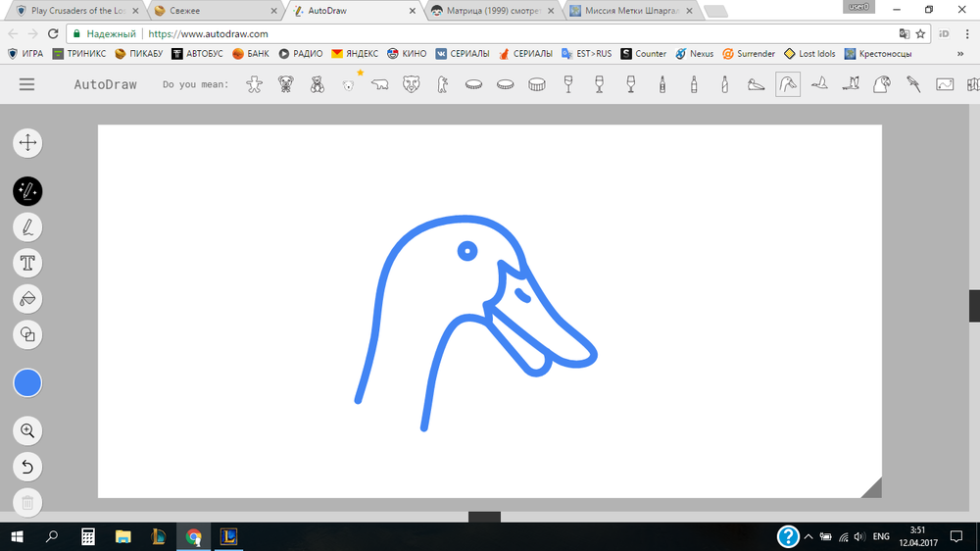The image size is (980, 551).
Task: Open the КИНО bookmark
Action: [407, 54]
